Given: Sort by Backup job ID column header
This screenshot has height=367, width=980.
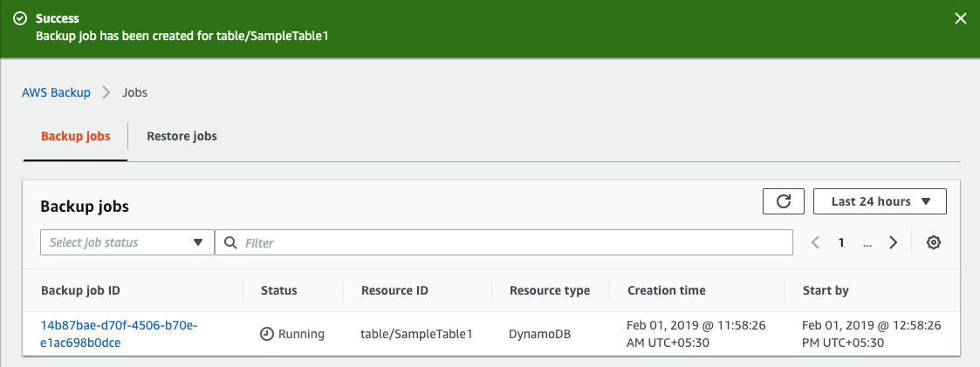Looking at the screenshot, I should pyautogui.click(x=80, y=290).
